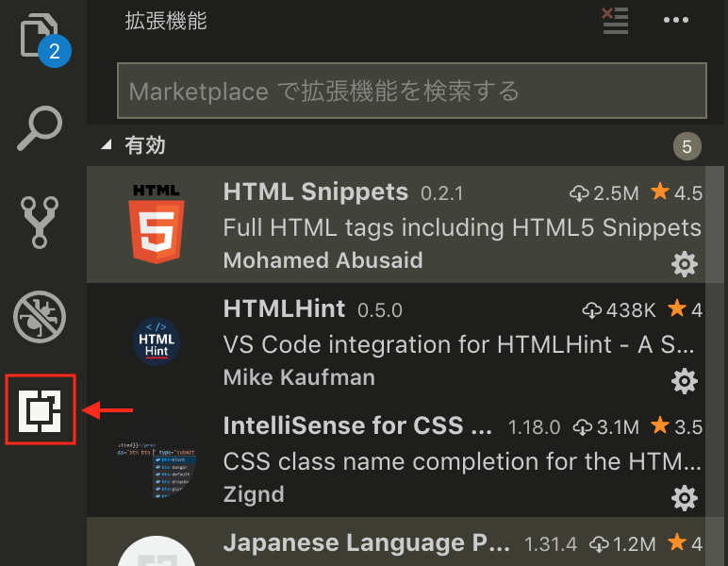
Task: Open HTML Snippets manage gear
Action: (685, 264)
